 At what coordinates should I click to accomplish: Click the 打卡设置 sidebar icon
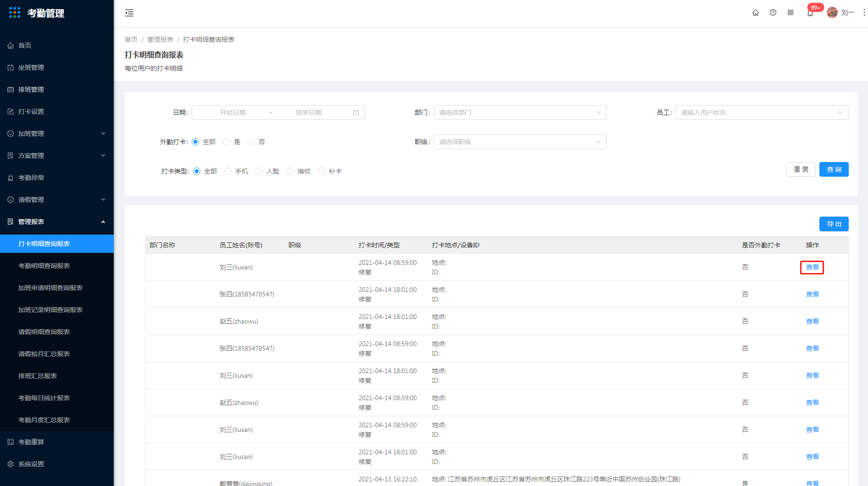[x=11, y=112]
